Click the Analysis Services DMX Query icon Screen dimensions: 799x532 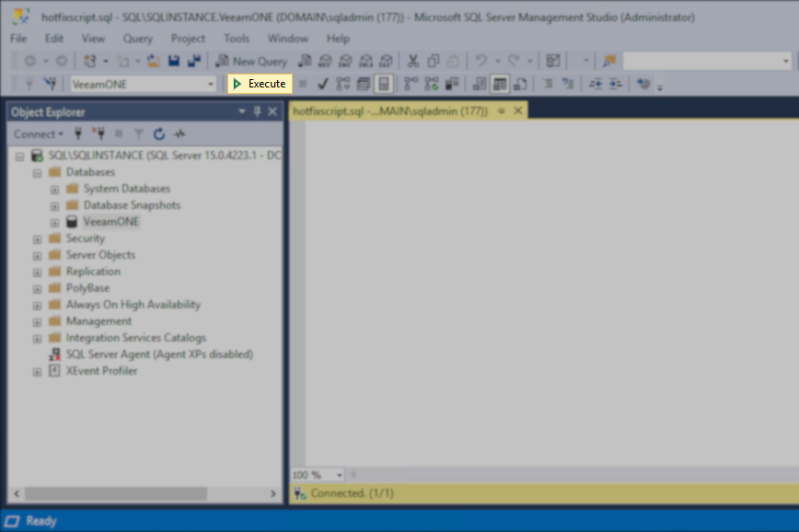345,61
